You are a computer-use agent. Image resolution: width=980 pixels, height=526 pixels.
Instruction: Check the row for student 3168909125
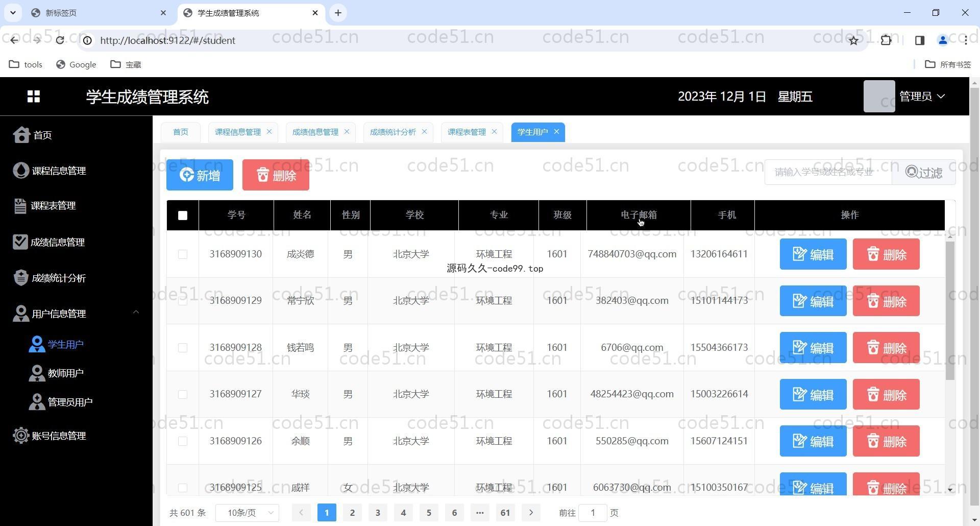(x=183, y=488)
